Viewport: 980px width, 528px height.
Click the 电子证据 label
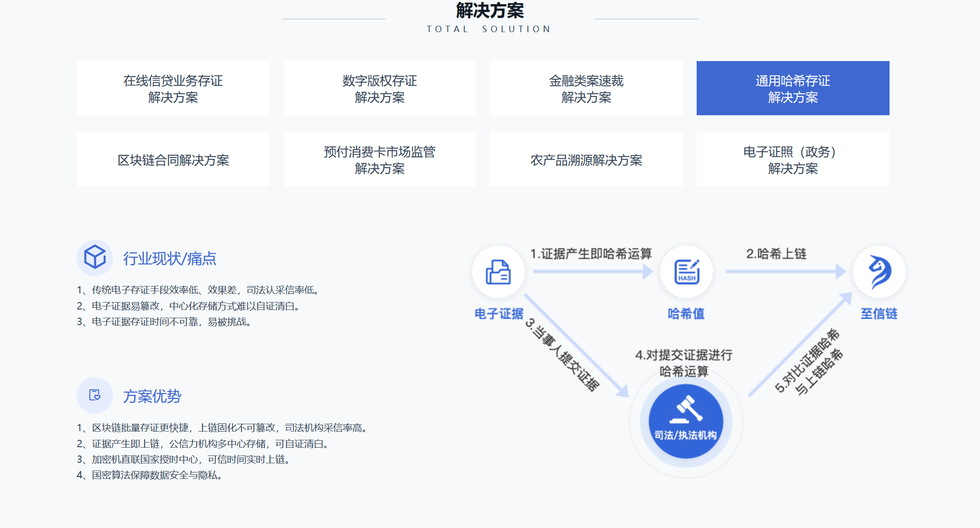coord(499,314)
